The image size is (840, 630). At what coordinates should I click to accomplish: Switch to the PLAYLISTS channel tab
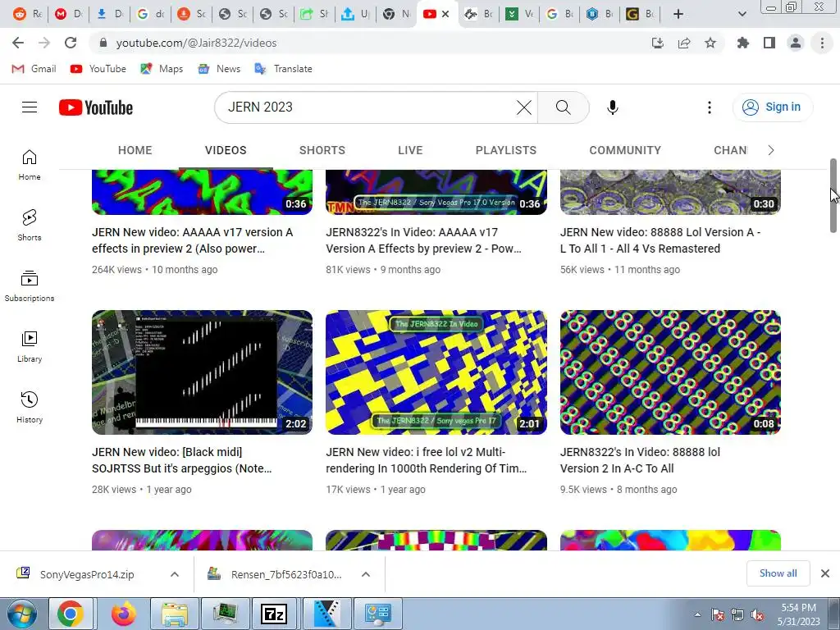pyautogui.click(x=505, y=151)
